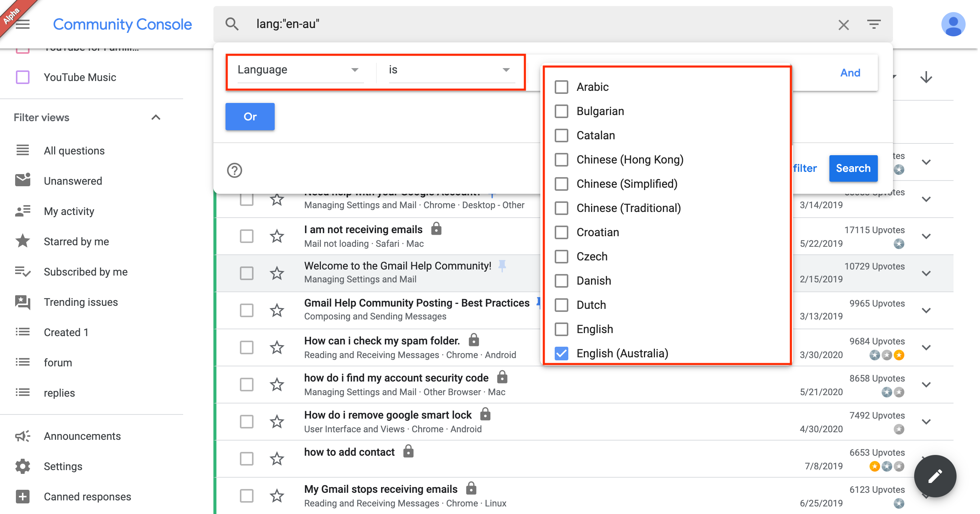Select the Chinese (Traditional) option
Viewport: 980px width, 514px height.
pyautogui.click(x=628, y=208)
